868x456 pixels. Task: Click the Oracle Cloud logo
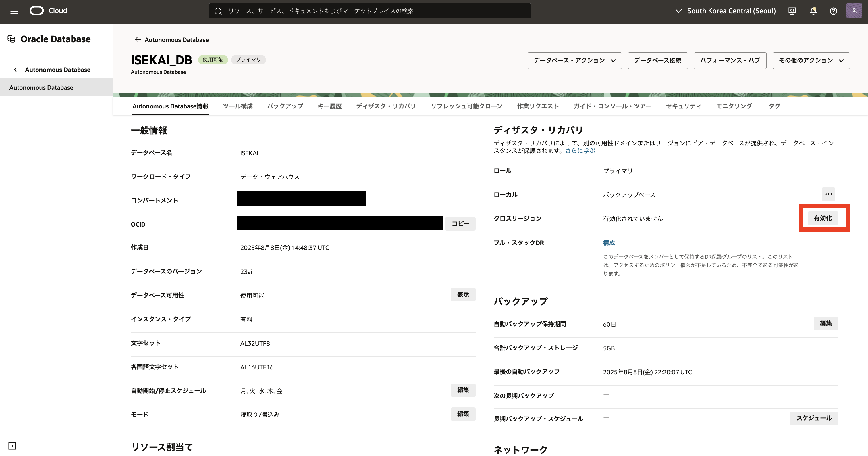(x=36, y=10)
